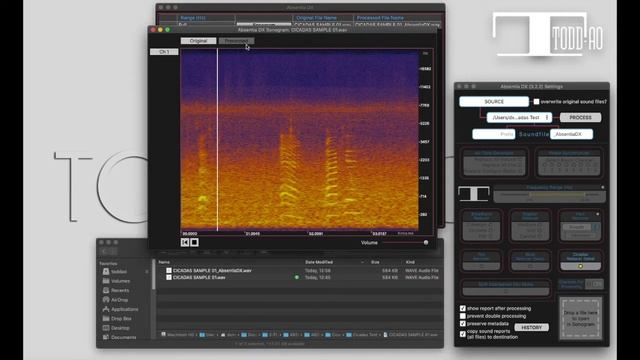Screen dimensions: 640x360
Task: Uncheck preserve metadata
Action: coord(462,324)
